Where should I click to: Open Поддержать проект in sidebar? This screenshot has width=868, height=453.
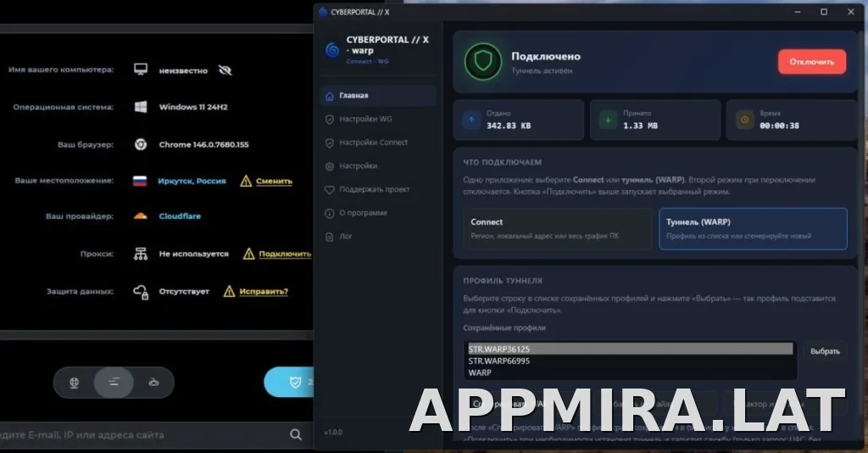[378, 189]
